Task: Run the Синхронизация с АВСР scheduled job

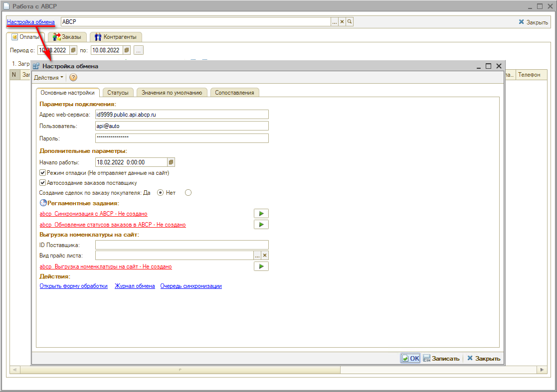Action: coord(261,214)
